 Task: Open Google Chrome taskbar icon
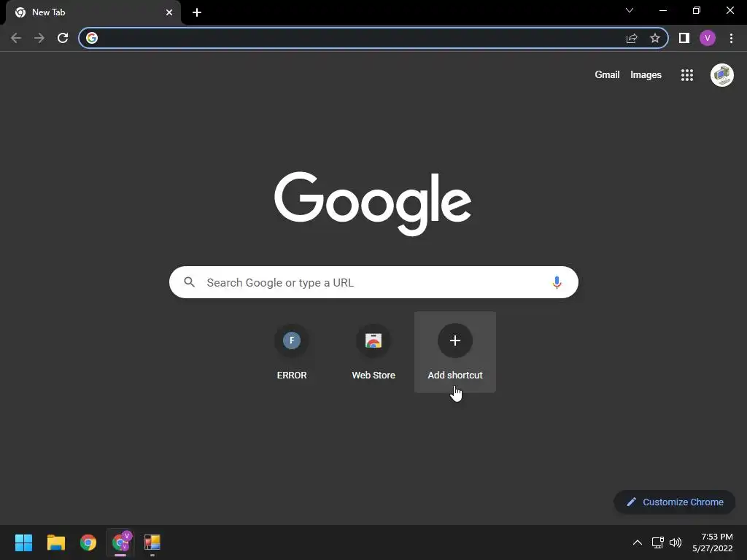[88, 542]
